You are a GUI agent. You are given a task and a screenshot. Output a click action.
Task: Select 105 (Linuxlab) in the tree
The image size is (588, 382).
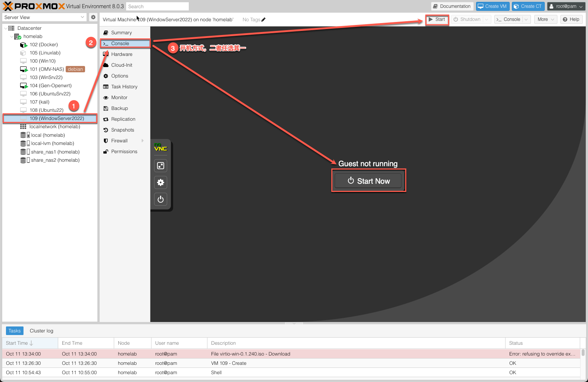pyautogui.click(x=50, y=53)
